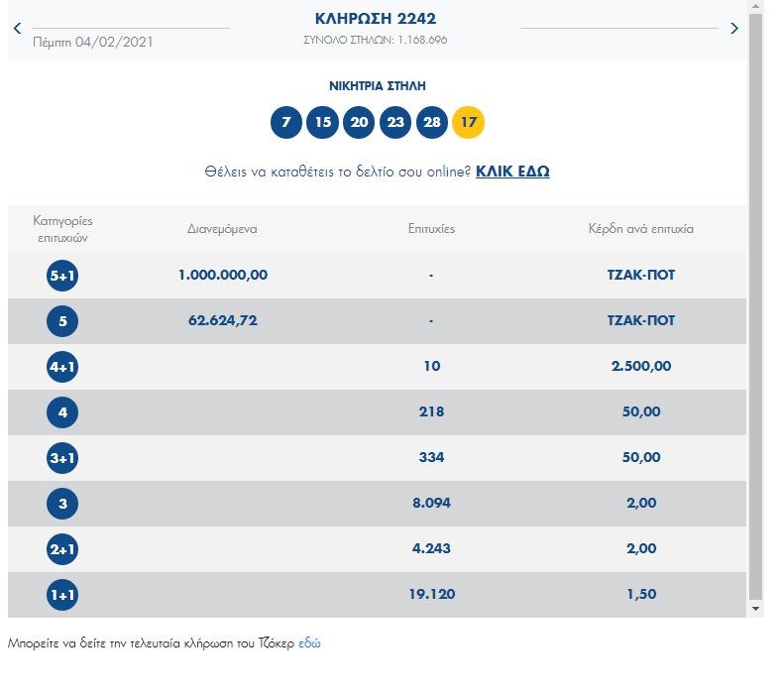The height and width of the screenshot is (699, 784).
Task: Click the 4+1 category badge
Action: [62, 367]
